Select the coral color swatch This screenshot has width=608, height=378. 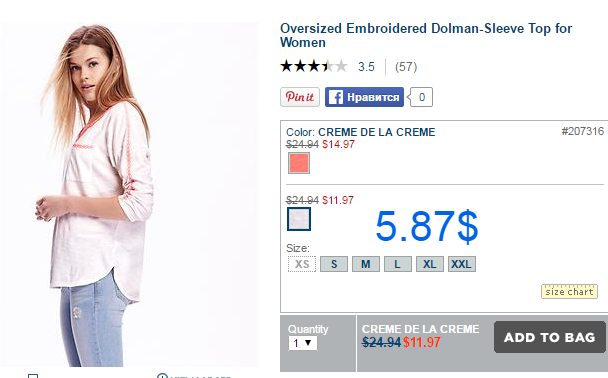pos(299,163)
